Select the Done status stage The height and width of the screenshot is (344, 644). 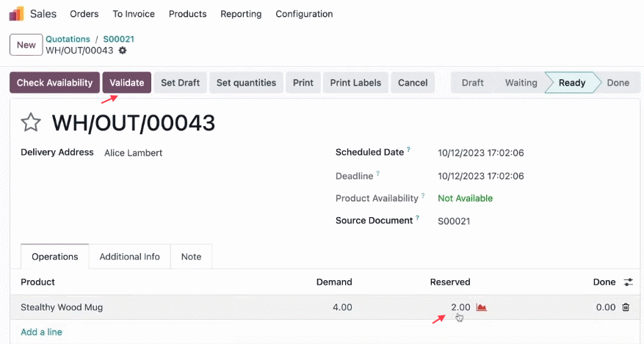click(618, 82)
